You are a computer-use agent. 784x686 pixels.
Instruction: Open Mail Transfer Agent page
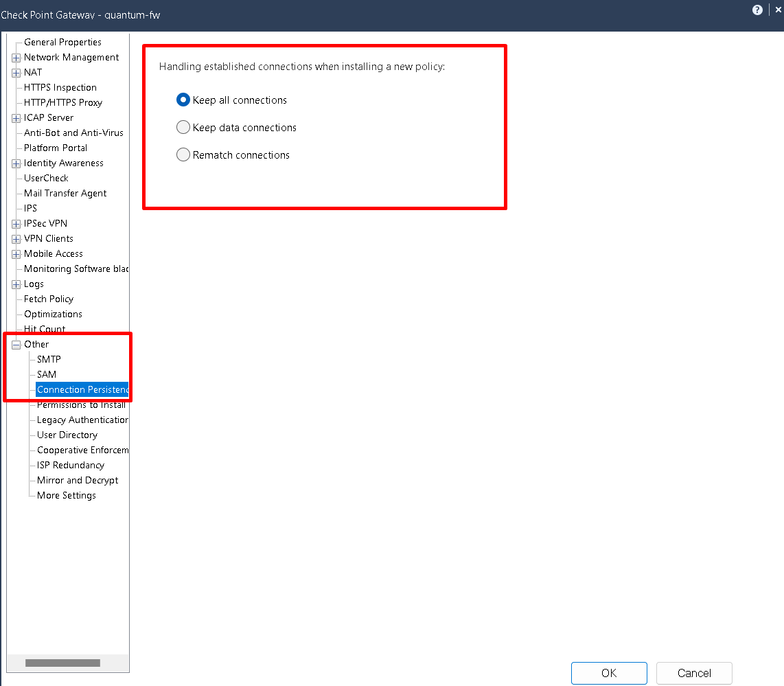pyautogui.click(x=65, y=193)
